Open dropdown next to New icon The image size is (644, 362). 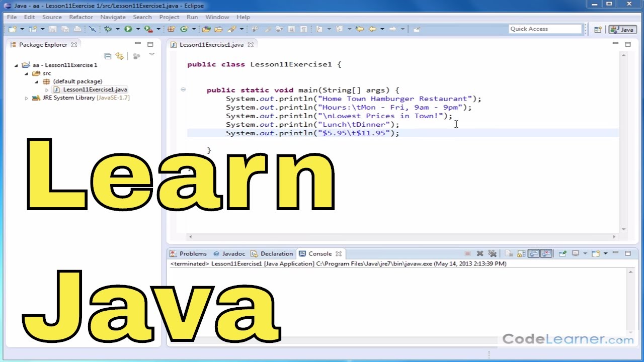click(22, 29)
